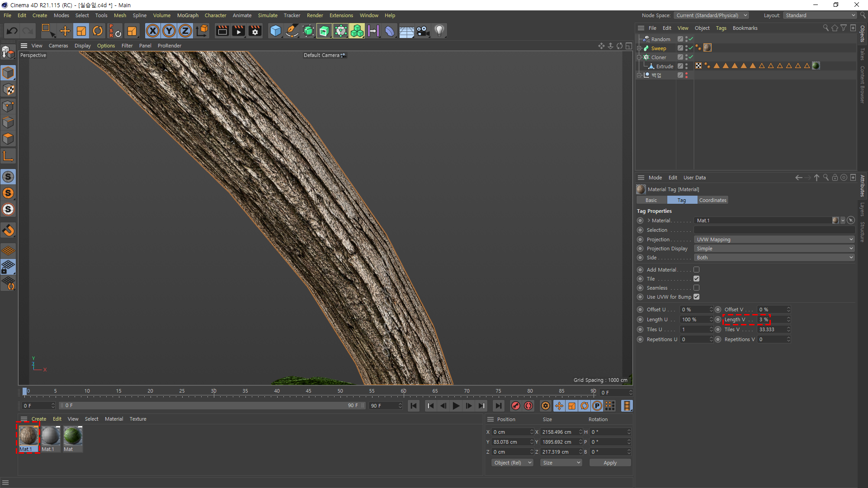868x488 pixels.
Task: Enable the Seamless checkbox
Action: pos(696,288)
